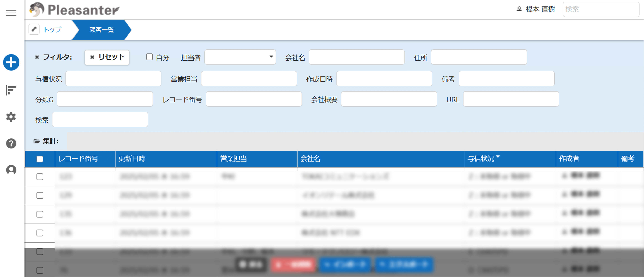This screenshot has height=277, width=644.
Task: Click the 会社名 filter input field
Action: point(356,57)
